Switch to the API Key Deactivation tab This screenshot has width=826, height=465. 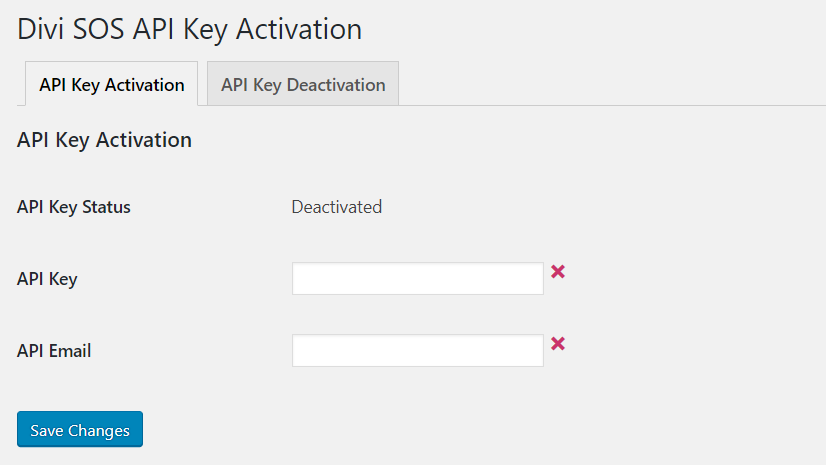[x=303, y=84]
